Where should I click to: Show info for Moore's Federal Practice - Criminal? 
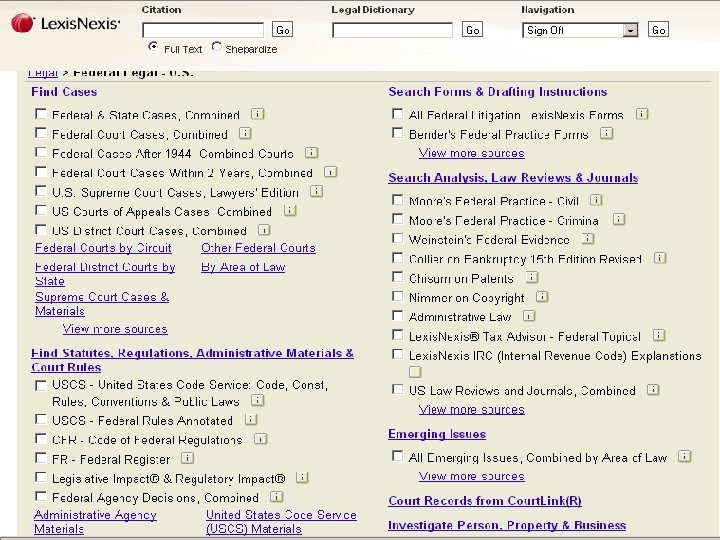point(619,219)
